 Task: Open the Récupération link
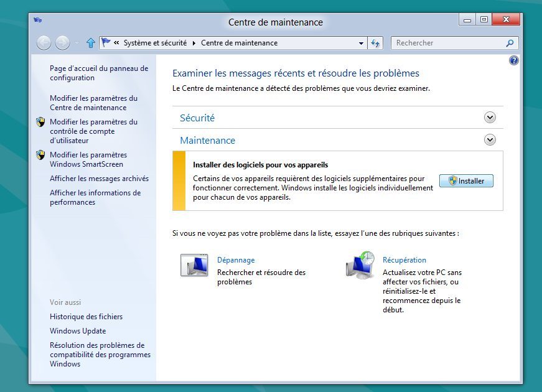[404, 260]
